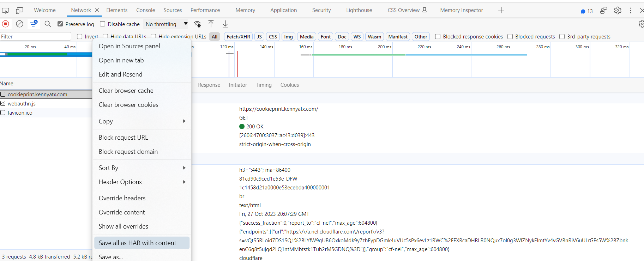Expand the Sort By submenu
Image resolution: width=644 pixels, height=261 pixels.
(x=142, y=168)
